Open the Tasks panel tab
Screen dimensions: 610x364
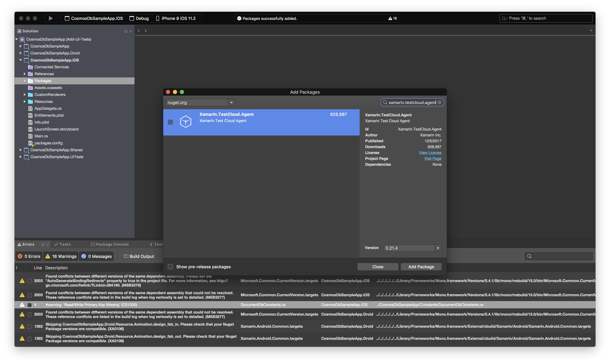(x=64, y=244)
